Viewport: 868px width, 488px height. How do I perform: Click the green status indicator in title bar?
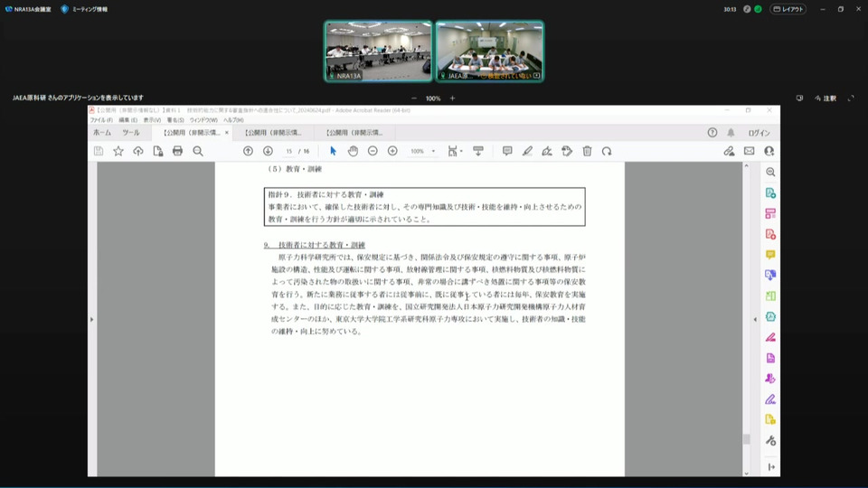pyautogui.click(x=758, y=9)
